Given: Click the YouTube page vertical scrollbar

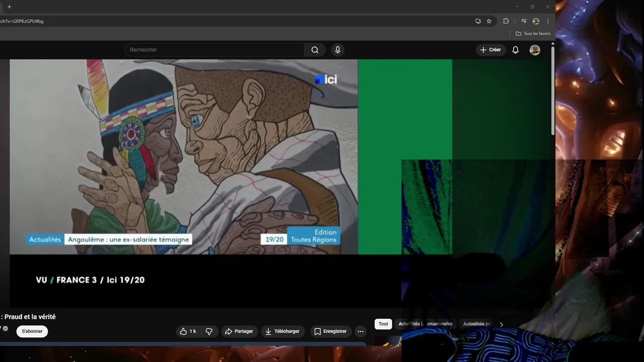Looking at the screenshot, I should tap(553, 90).
